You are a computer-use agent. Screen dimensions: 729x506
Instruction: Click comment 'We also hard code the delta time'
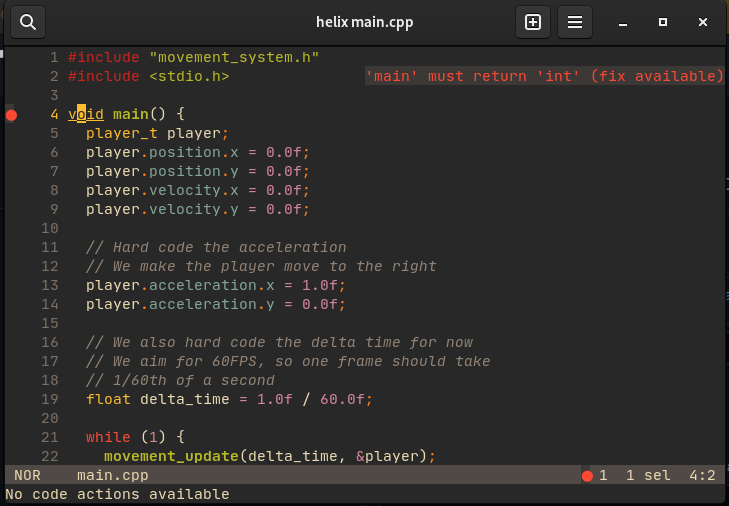point(279,342)
